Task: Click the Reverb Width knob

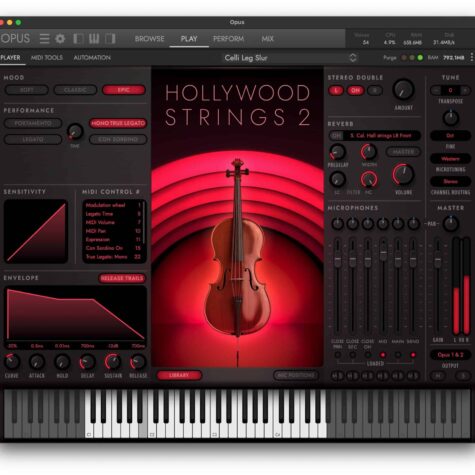Action: click(369, 152)
